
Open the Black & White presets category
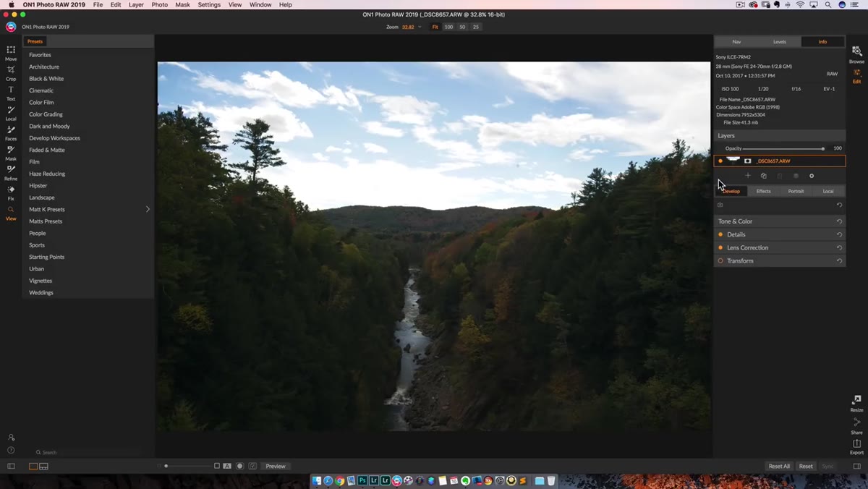coord(46,79)
